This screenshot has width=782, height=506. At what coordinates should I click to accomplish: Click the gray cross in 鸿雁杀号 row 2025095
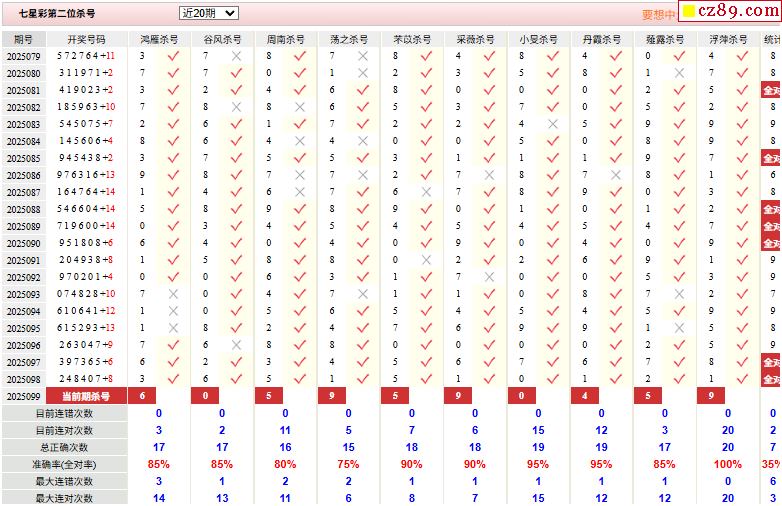click(x=173, y=328)
